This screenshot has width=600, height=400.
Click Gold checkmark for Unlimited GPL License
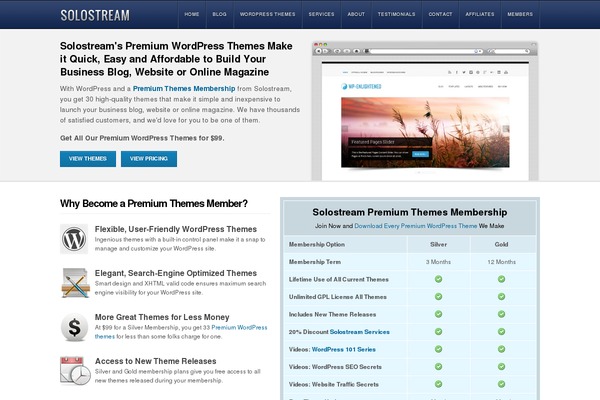501,297
